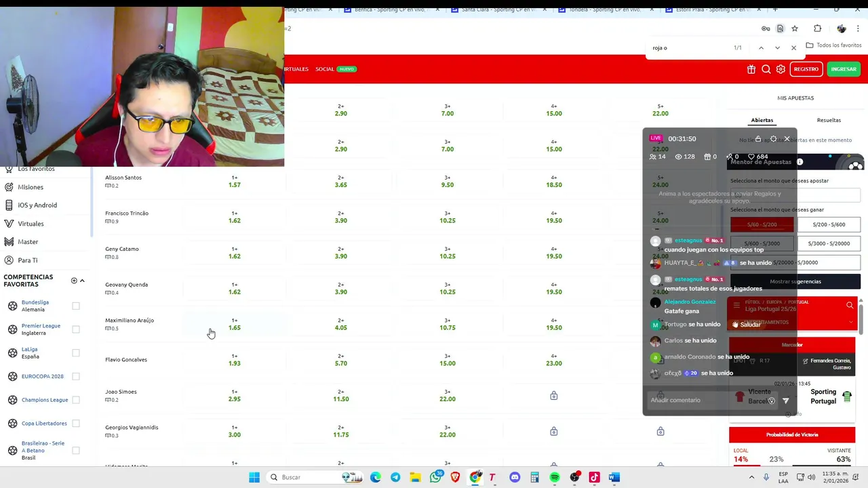
Task: Check the Champions League checkbox
Action: click(x=76, y=400)
